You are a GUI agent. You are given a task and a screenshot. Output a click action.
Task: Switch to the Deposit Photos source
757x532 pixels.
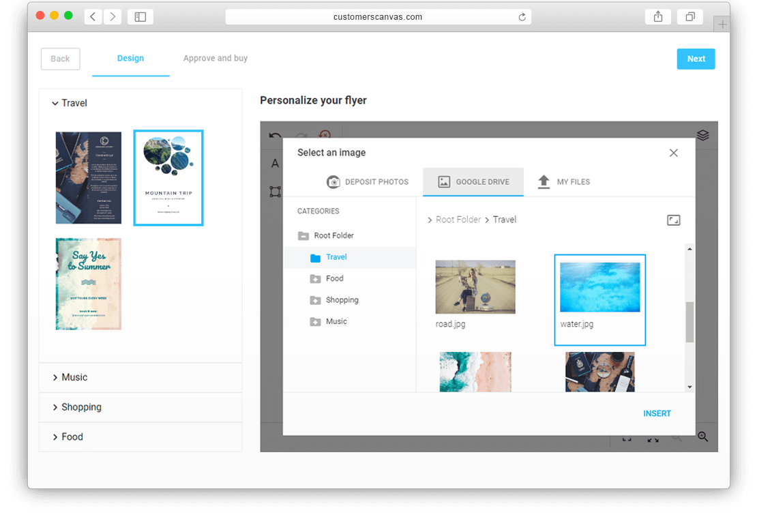[x=368, y=182]
